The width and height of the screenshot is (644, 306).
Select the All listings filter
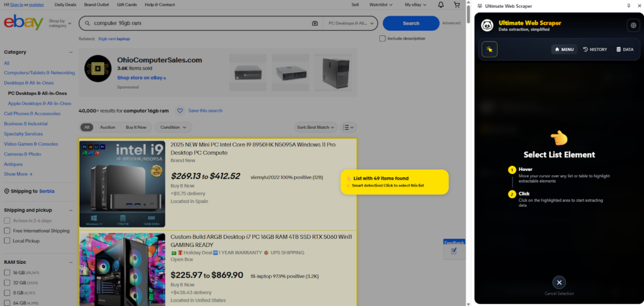[87, 127]
